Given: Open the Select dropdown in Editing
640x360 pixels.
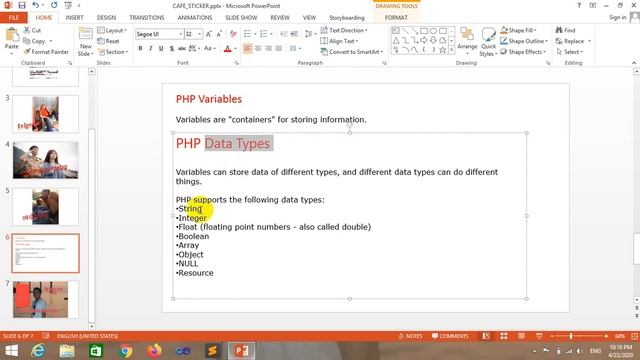Looking at the screenshot, I should coord(570,52).
